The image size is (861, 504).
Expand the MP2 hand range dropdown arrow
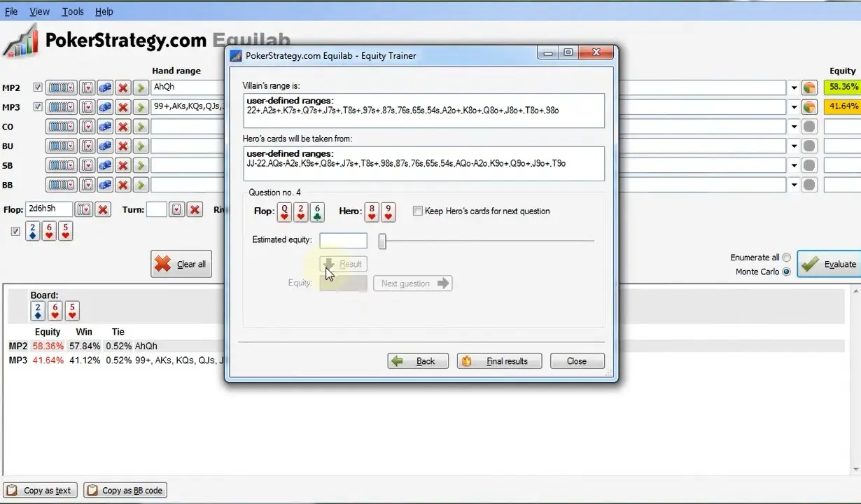[x=794, y=87]
